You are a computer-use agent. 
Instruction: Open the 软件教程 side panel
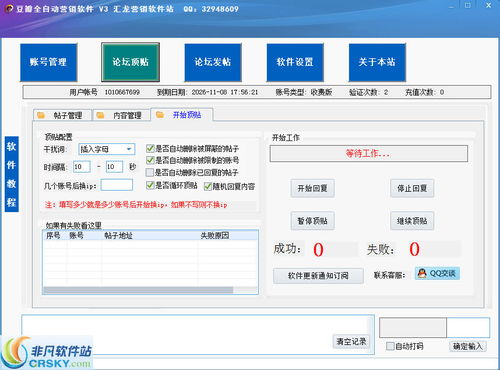click(x=11, y=174)
